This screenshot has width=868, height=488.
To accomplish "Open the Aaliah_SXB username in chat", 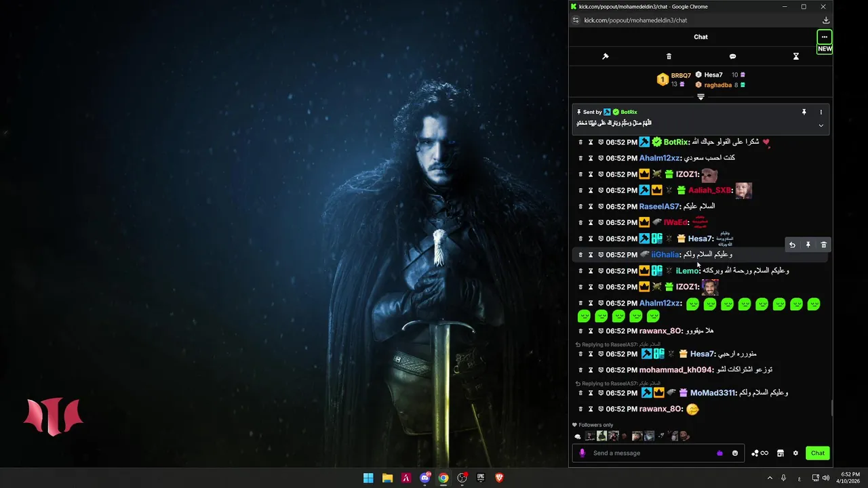I will pos(709,190).
